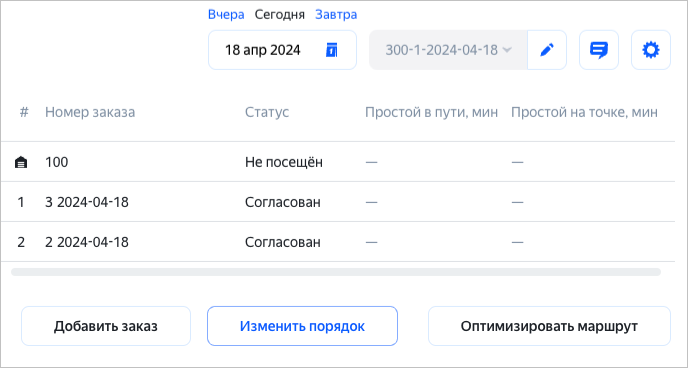Click the route dropdown chevron arrow
Viewport: 688px width, 368px height.
(x=507, y=50)
